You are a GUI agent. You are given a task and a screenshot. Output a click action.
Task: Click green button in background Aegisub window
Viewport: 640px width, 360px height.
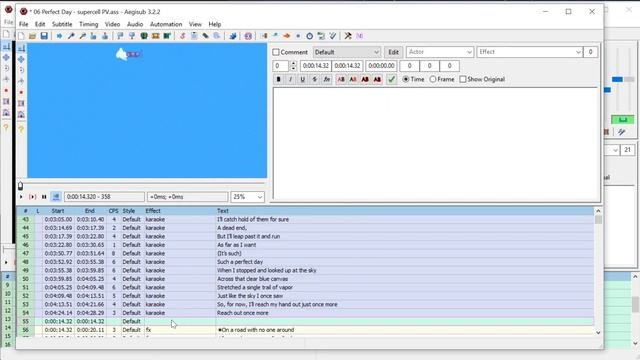(x=622, y=120)
